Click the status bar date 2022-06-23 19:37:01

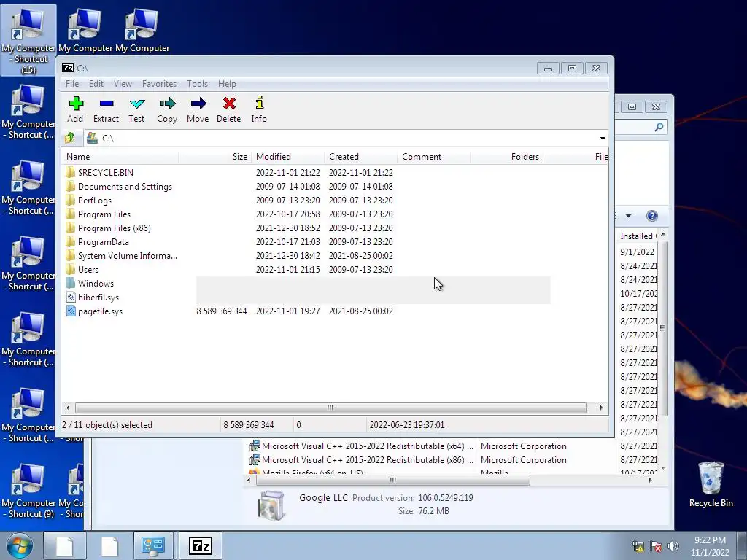point(407,425)
